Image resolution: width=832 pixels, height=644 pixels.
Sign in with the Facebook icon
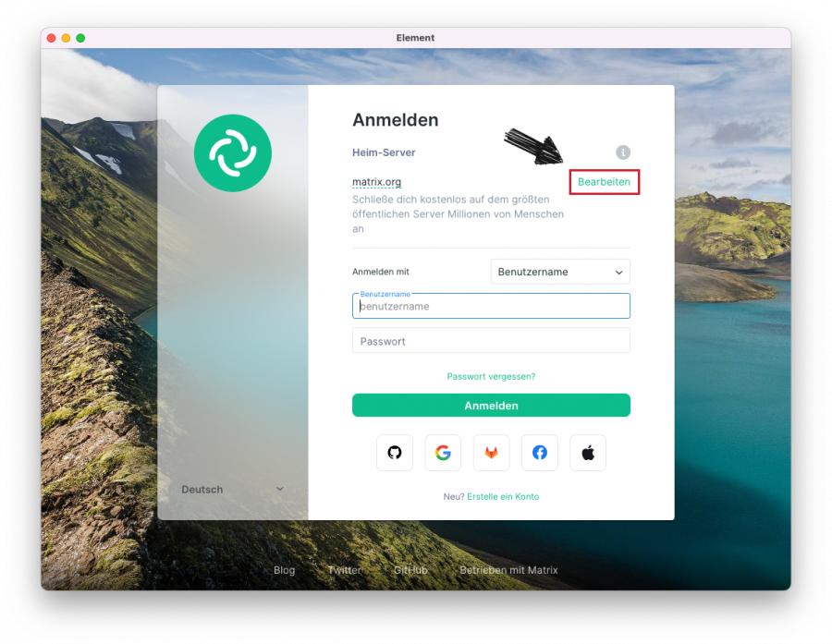coord(540,453)
